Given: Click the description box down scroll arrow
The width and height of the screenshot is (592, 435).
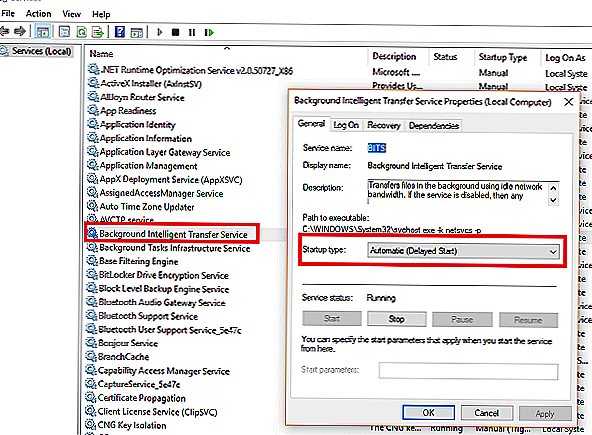Looking at the screenshot, I should 553,200.
